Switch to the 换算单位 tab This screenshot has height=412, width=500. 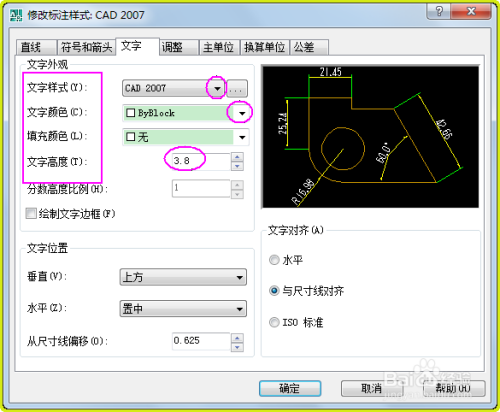(x=265, y=47)
